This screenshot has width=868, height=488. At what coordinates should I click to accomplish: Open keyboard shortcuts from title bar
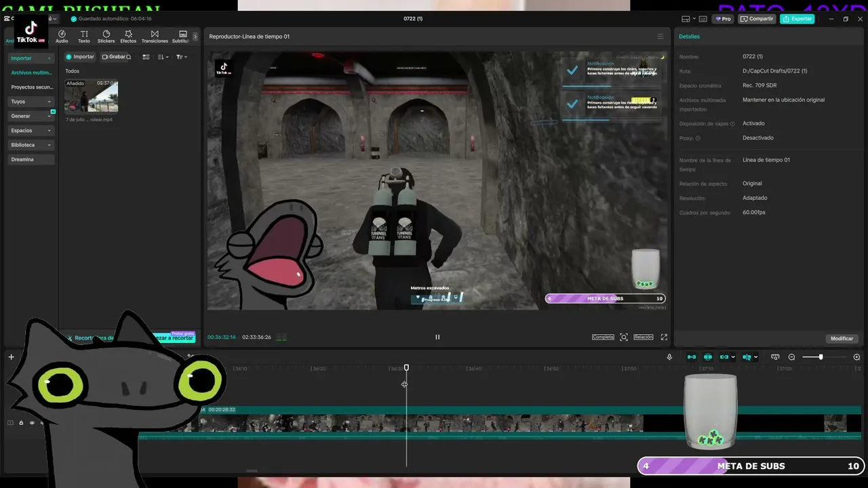(703, 19)
